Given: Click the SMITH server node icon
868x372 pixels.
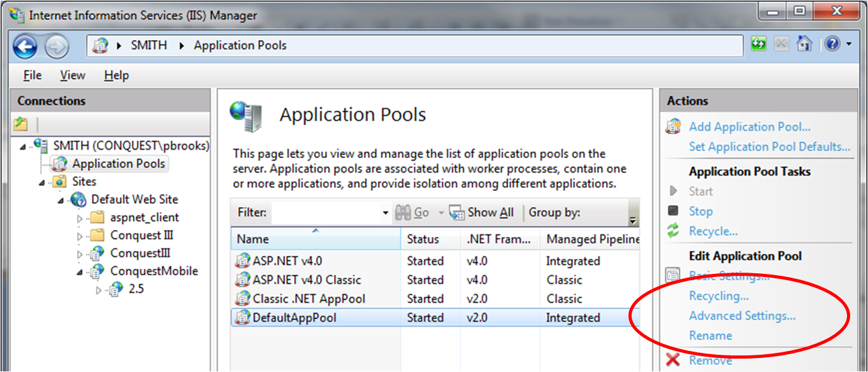Looking at the screenshot, I should (41, 146).
